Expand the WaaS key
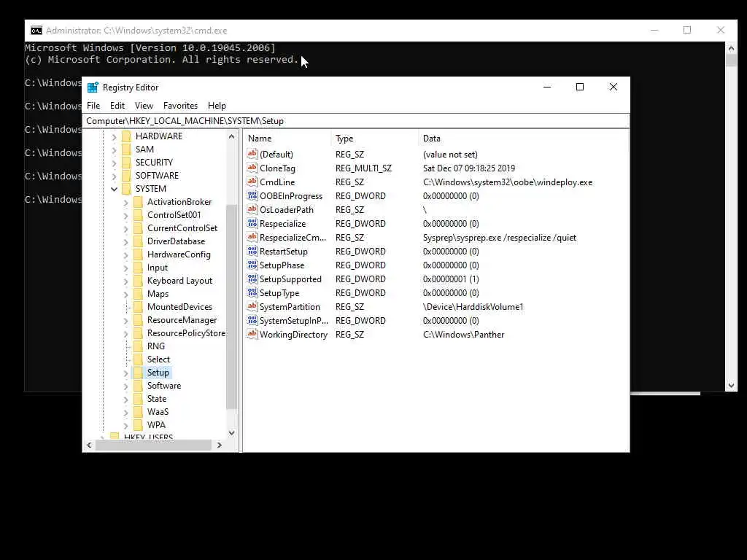 point(125,413)
